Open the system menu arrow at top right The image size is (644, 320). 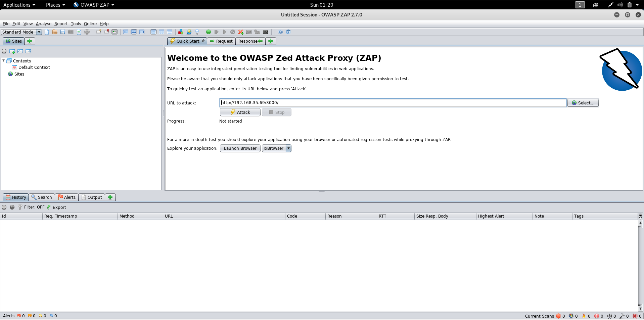point(637,5)
